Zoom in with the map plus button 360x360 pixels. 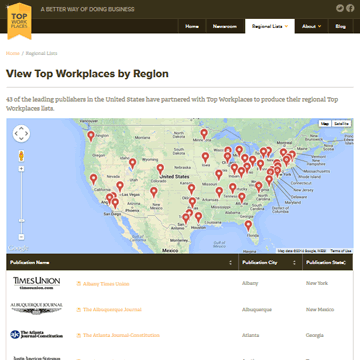(21, 169)
